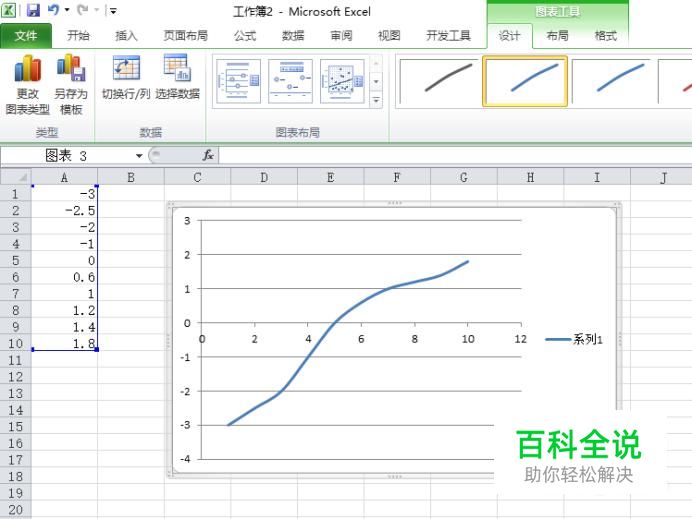
Task: Click the insert function fx icon
Action: click(x=208, y=155)
